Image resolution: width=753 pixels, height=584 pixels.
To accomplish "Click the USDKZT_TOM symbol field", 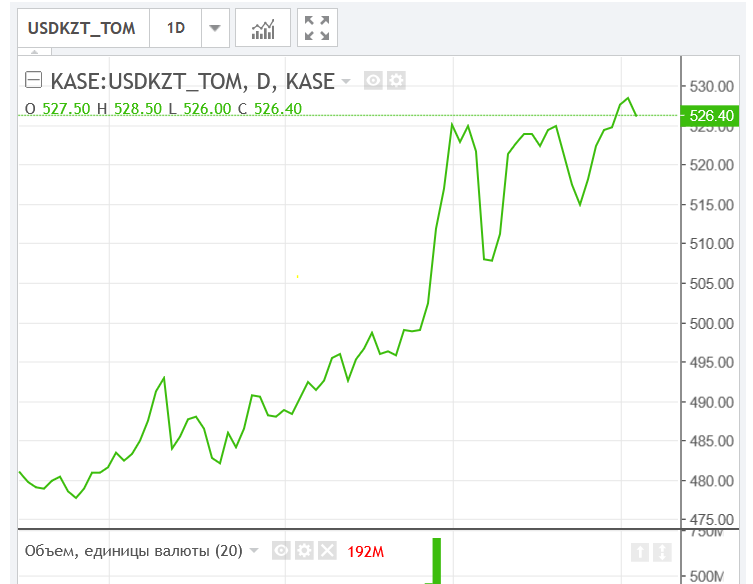I will pyautogui.click(x=83, y=28).
